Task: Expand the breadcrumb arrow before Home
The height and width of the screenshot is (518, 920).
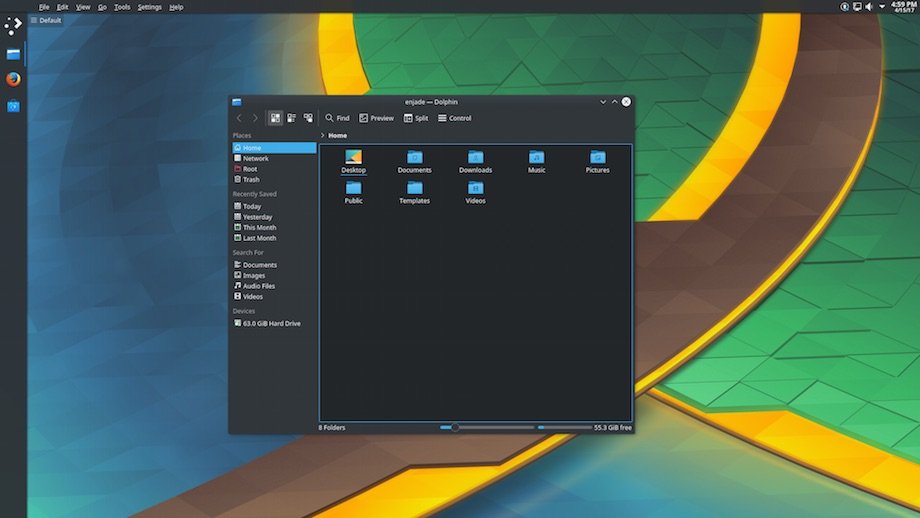Action: coord(322,135)
